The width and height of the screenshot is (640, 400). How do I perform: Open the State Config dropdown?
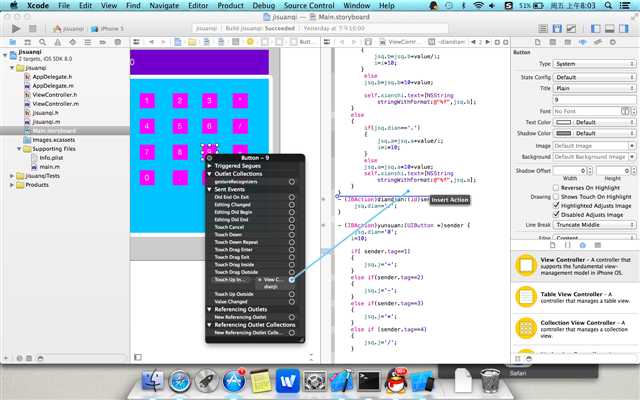[594, 77]
